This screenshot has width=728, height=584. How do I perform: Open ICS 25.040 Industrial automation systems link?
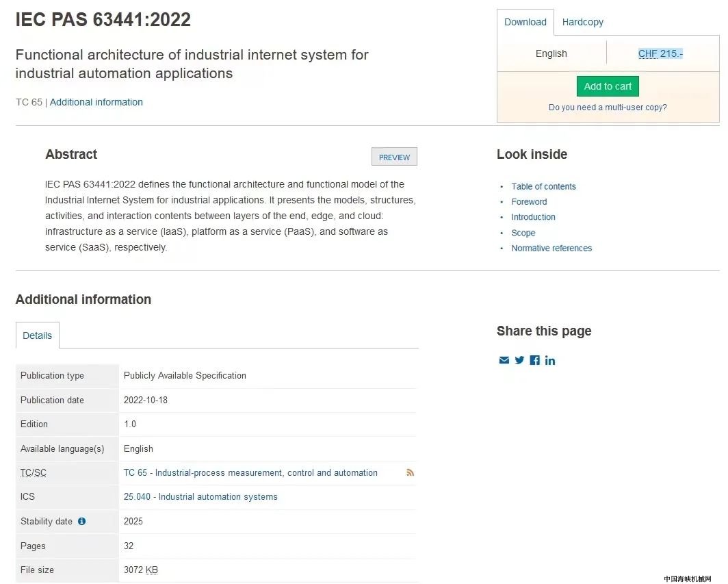tap(200, 496)
